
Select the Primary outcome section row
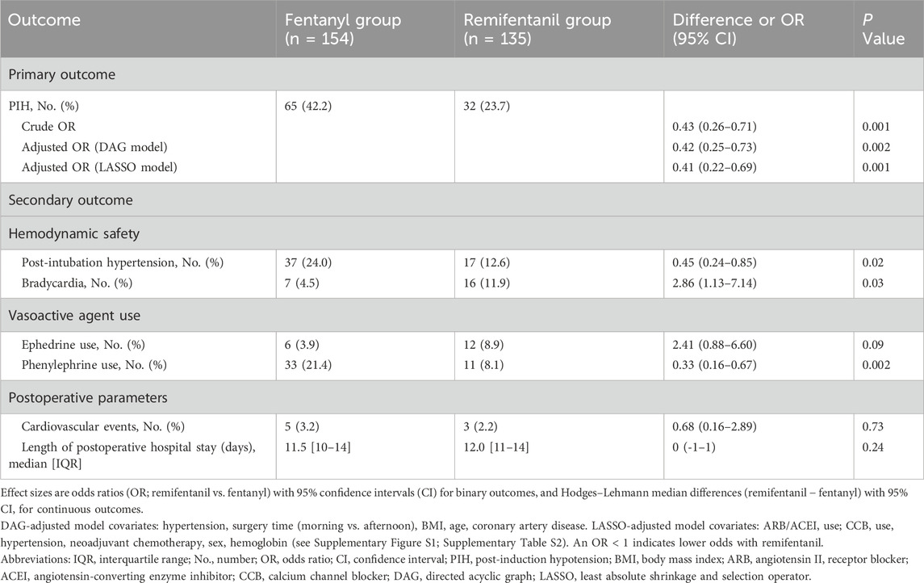pyautogui.click(x=61, y=73)
